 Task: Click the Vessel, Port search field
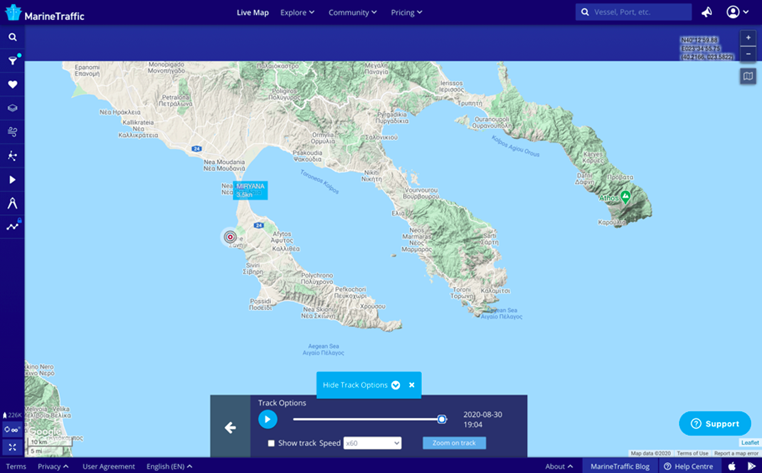pos(640,12)
